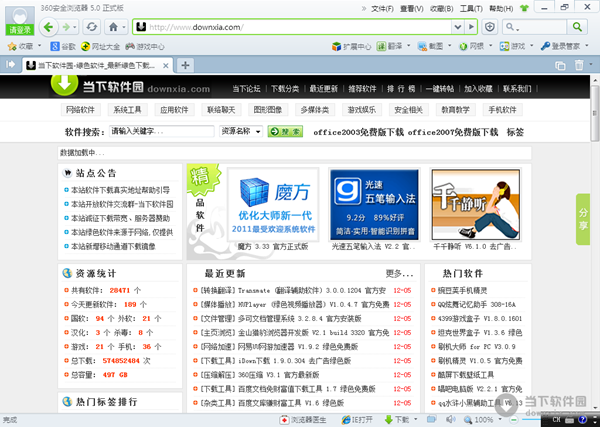The height and width of the screenshot is (427, 600).
Task: Open the 登录管家 login manager
Action: (x=561, y=46)
